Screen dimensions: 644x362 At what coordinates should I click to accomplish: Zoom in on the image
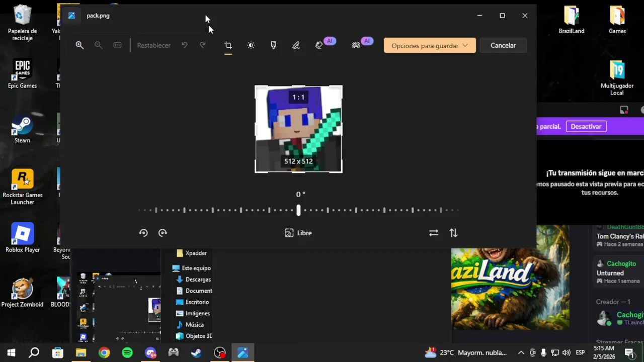tap(79, 45)
